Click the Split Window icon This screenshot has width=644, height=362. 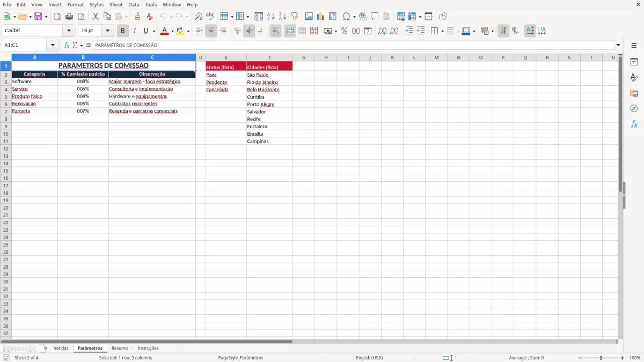tap(428, 17)
